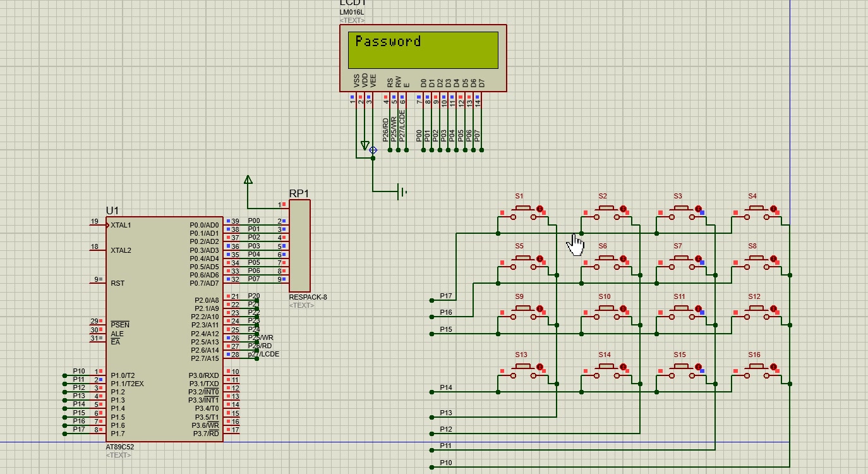Select the RST pin 9 on U1
868x474 pixels.
pos(99,283)
